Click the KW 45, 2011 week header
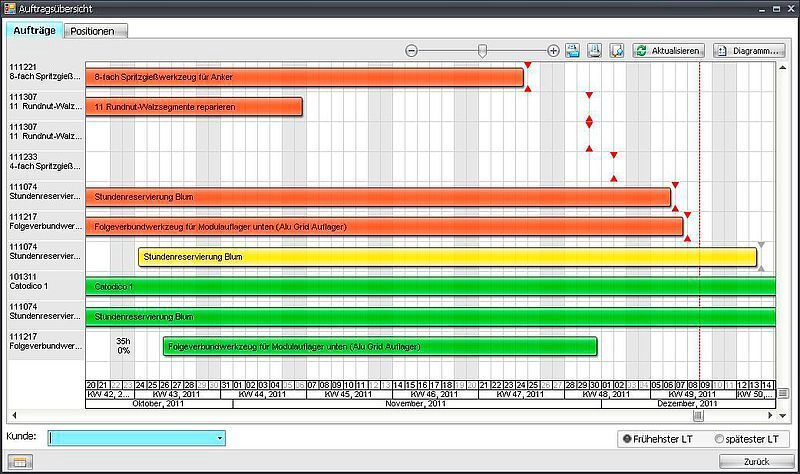 [x=349, y=394]
